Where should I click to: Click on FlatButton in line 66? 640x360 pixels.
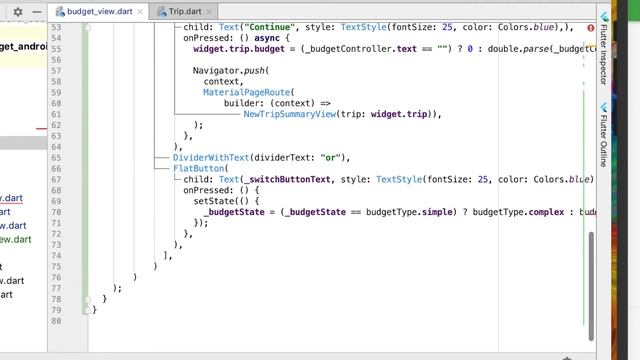pos(198,169)
